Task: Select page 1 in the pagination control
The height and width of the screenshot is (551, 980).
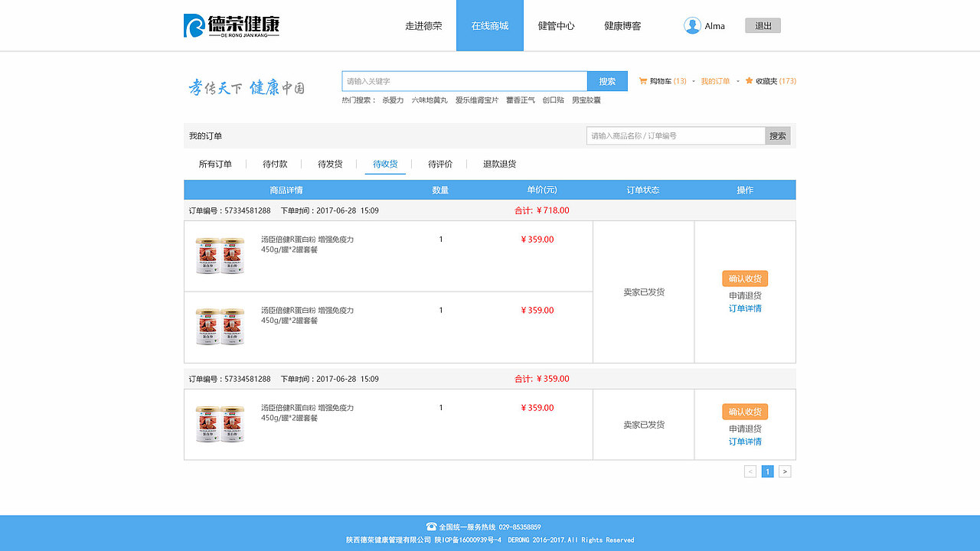Action: 767,471
